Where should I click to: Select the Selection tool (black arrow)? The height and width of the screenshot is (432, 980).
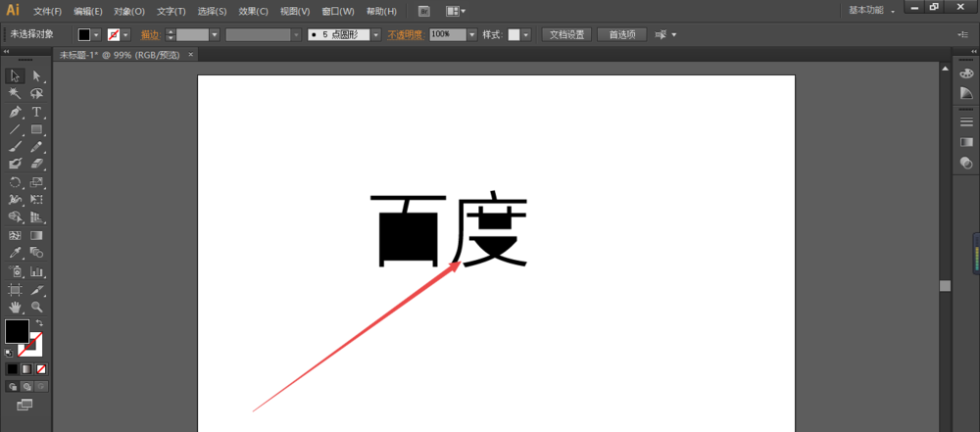[x=15, y=75]
